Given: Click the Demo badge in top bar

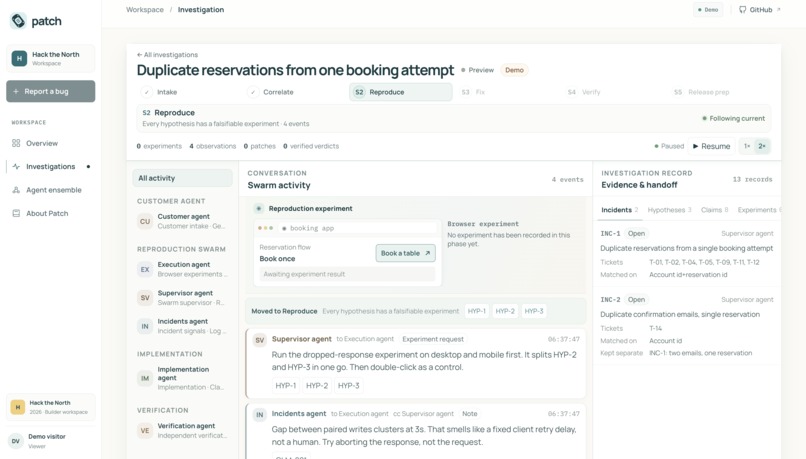Looking at the screenshot, I should (708, 10).
